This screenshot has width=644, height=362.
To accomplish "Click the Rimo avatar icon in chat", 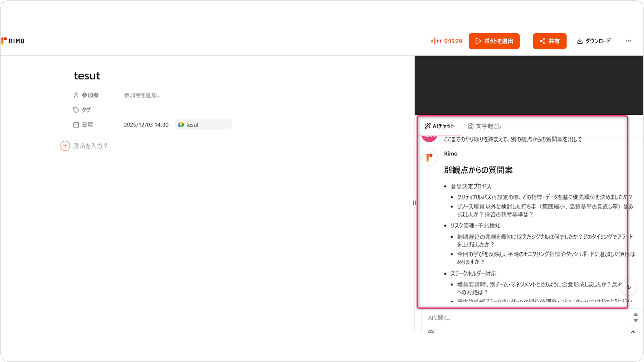I will click(x=429, y=158).
